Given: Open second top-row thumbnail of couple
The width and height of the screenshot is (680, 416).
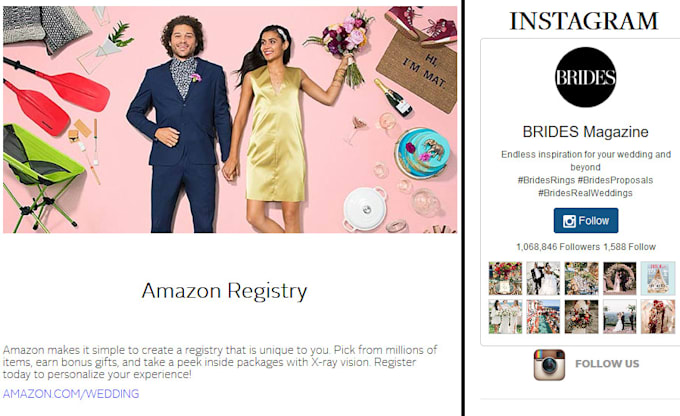Looking at the screenshot, I should [543, 278].
